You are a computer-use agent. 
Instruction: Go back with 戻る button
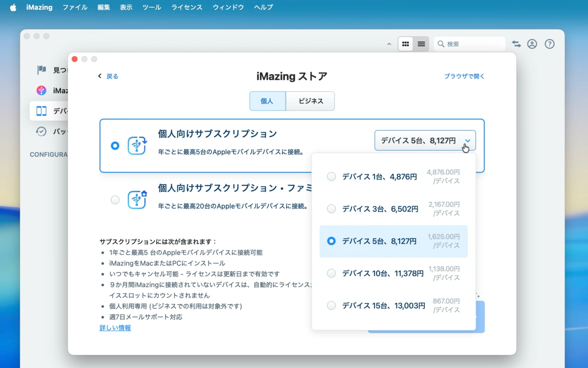pos(108,76)
